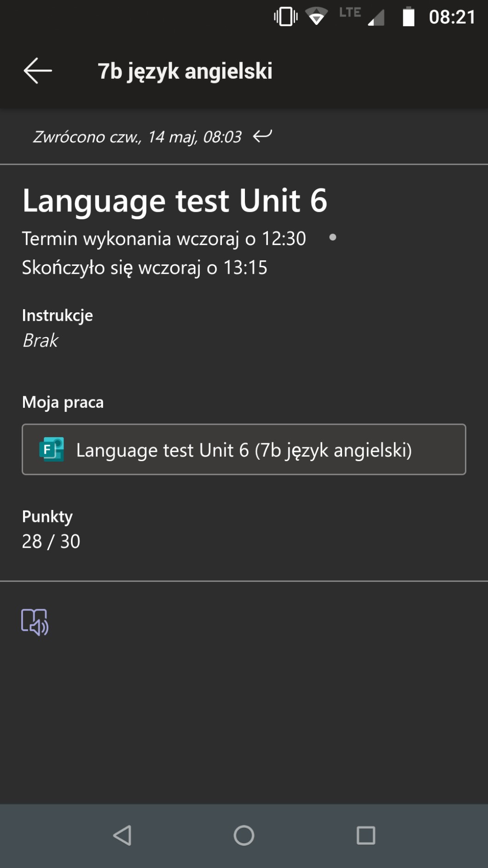This screenshot has height=868, width=488.
Task: Open Language test Unit 6 attachment
Action: click(244, 450)
